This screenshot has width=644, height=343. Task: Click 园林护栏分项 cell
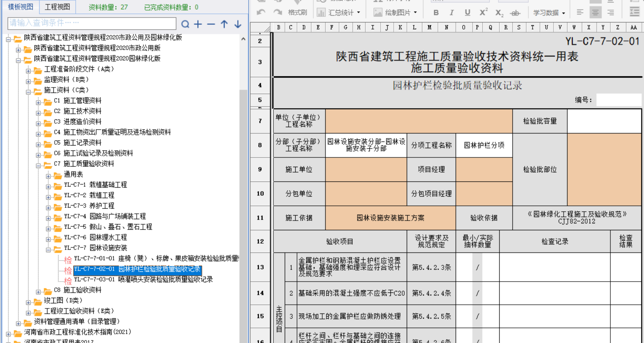pos(484,145)
